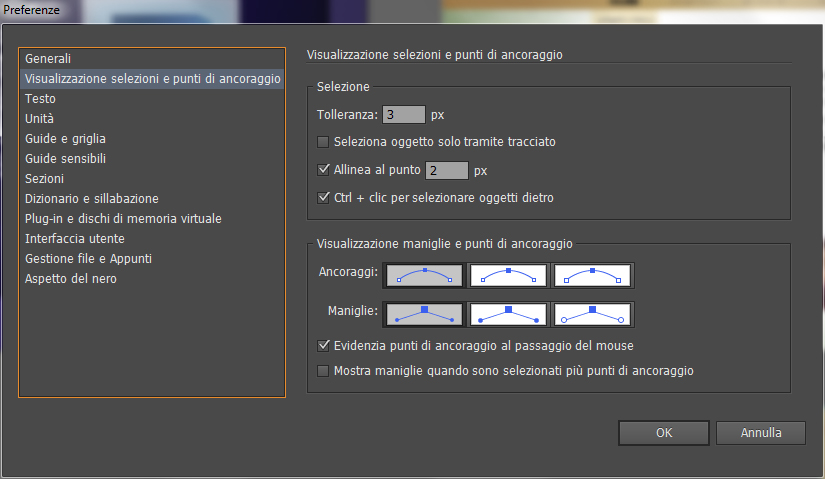Go to Interfaccia utente preferences
This screenshot has height=479, width=825.
point(75,239)
